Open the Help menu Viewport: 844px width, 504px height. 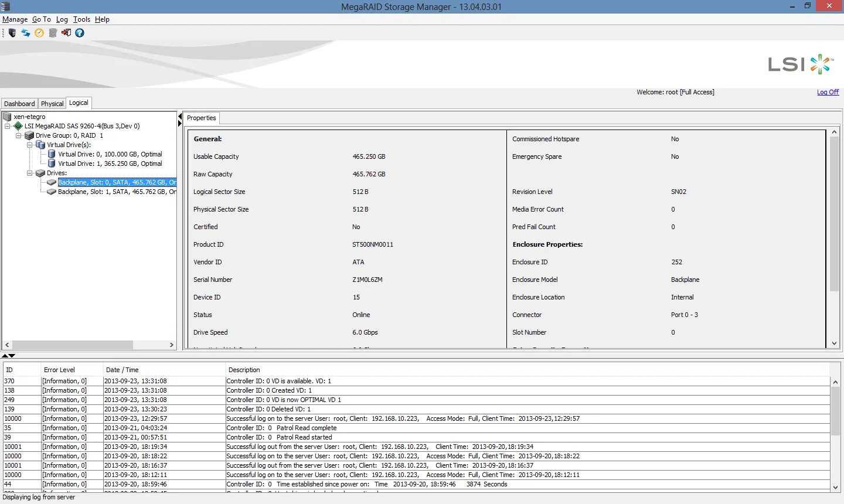click(x=102, y=19)
